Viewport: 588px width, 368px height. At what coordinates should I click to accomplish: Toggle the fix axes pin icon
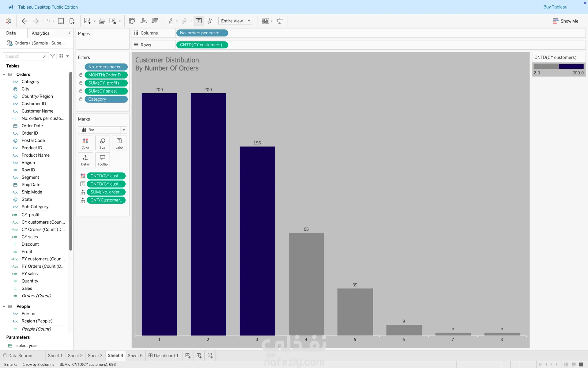tap(210, 21)
